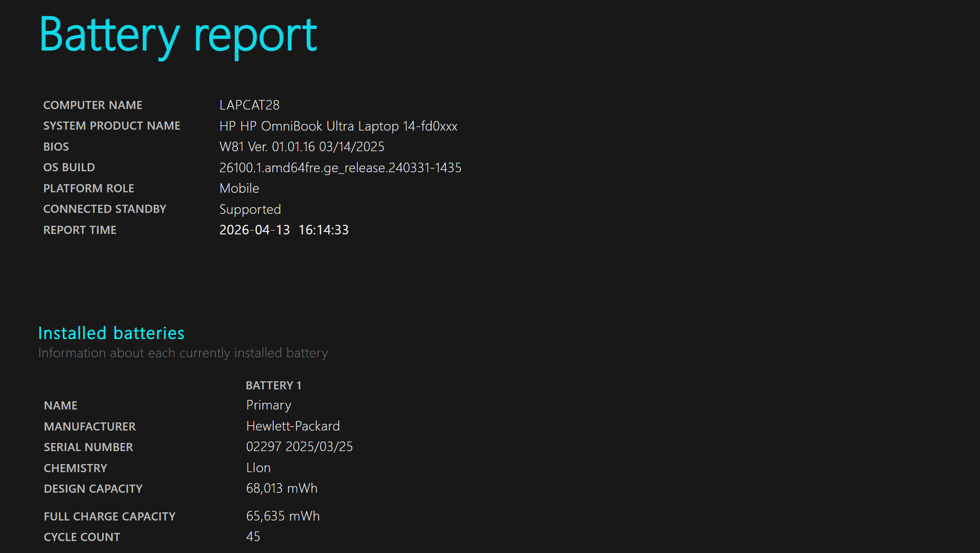
Task: Select the battery name value Primary
Action: 268,405
